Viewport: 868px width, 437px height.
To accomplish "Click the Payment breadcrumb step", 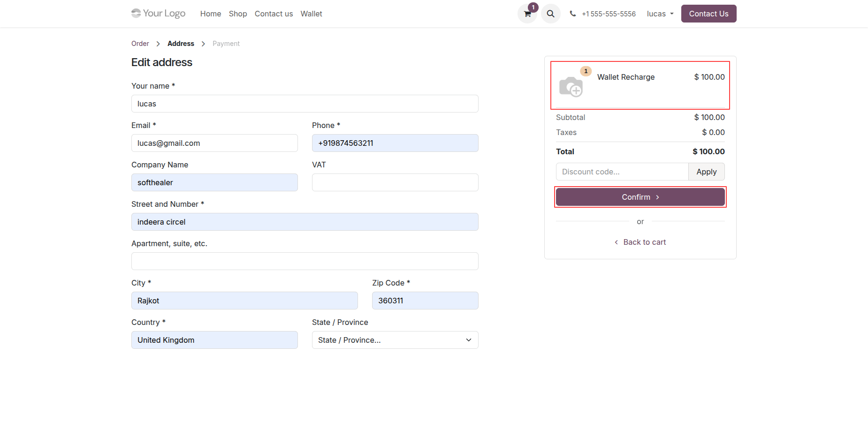I will point(226,44).
